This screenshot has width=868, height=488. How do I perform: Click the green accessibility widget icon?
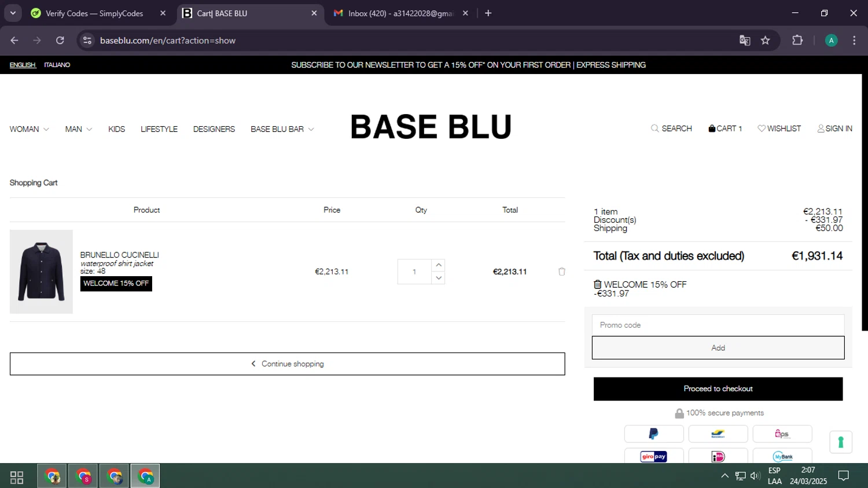coord(841,442)
